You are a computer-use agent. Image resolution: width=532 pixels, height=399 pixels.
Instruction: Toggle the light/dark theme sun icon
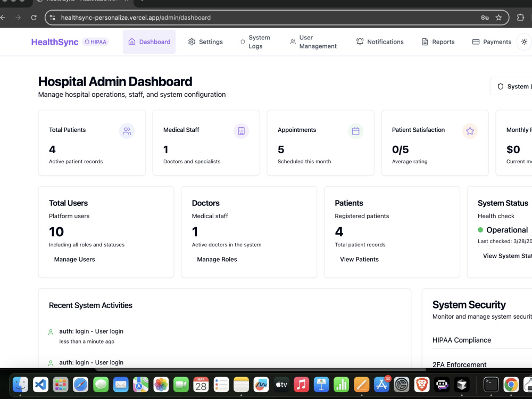pyautogui.click(x=524, y=41)
